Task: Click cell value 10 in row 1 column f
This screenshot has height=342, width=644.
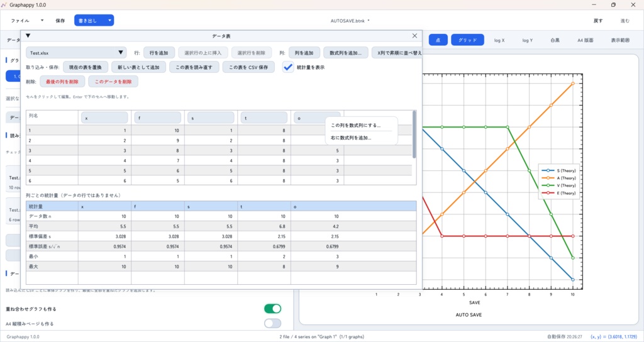Action: click(158, 130)
